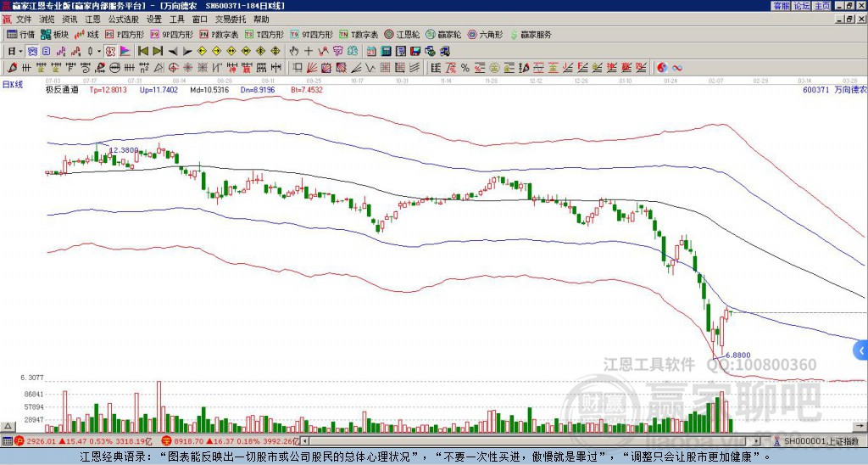Click the Tp=12.8013 value
This screenshot has height=465, width=868.
pyautogui.click(x=108, y=90)
